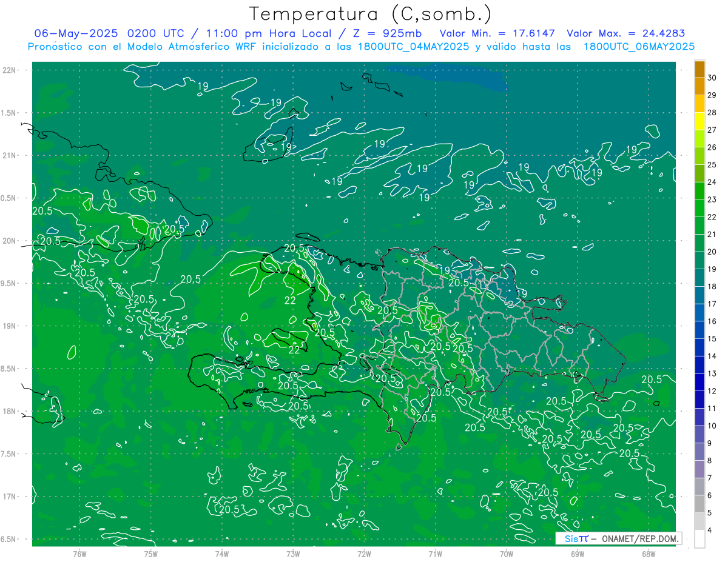Click the "12" value on the color legend
Screen dimensions: 728x562
pyautogui.click(x=712, y=391)
